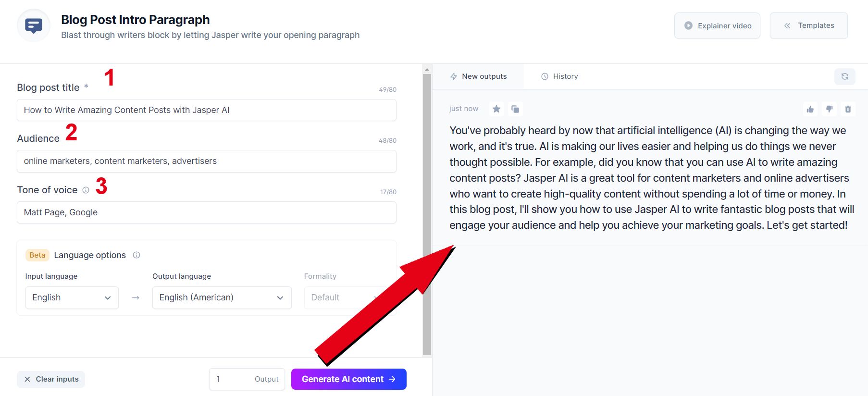Image resolution: width=868 pixels, height=396 pixels.
Task: Click the Clear inputs button
Action: (x=51, y=379)
